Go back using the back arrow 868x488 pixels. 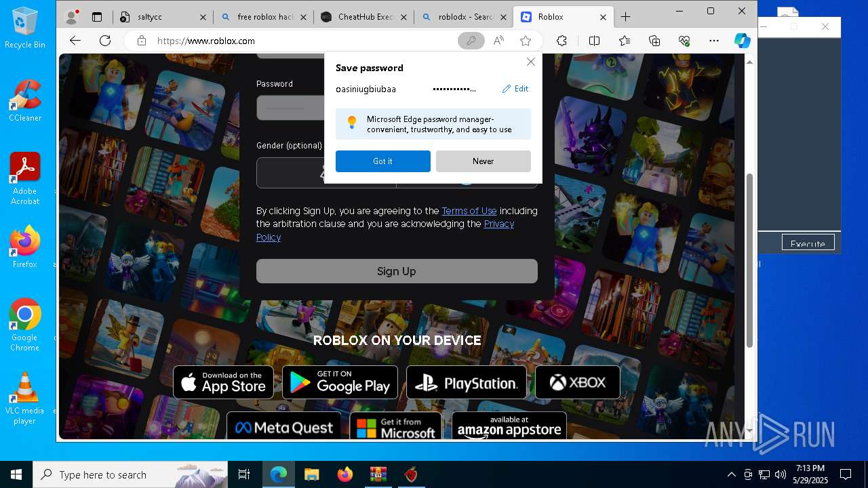[x=75, y=41]
